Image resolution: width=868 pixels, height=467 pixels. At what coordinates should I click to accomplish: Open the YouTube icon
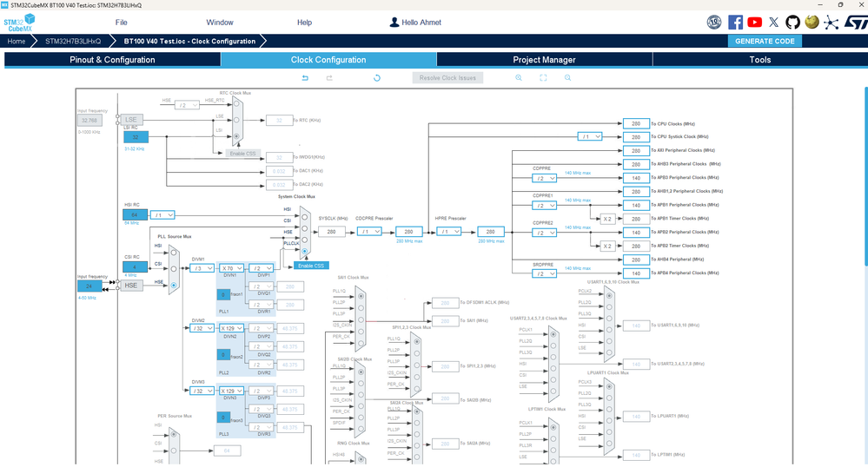754,22
